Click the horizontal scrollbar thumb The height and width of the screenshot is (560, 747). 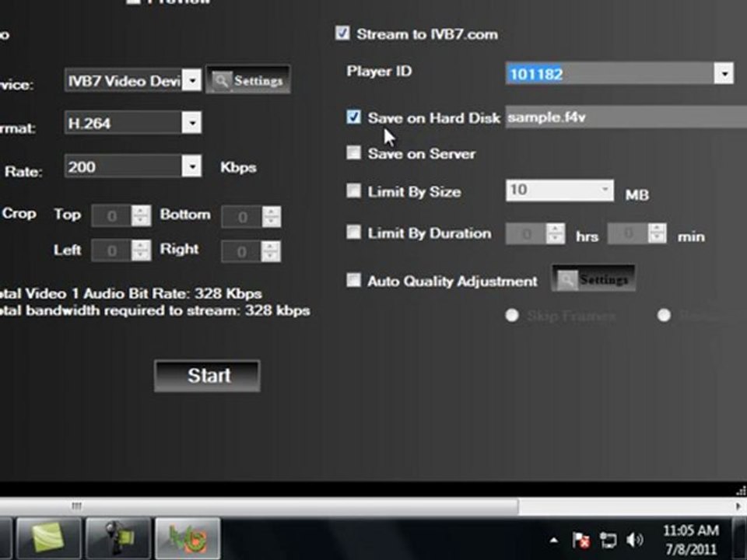coord(258,506)
